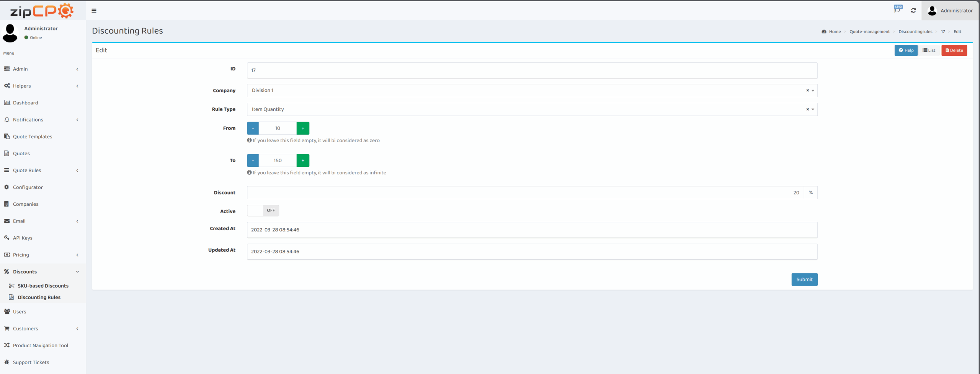Click the Administrator avatar in the top bar

(932, 11)
